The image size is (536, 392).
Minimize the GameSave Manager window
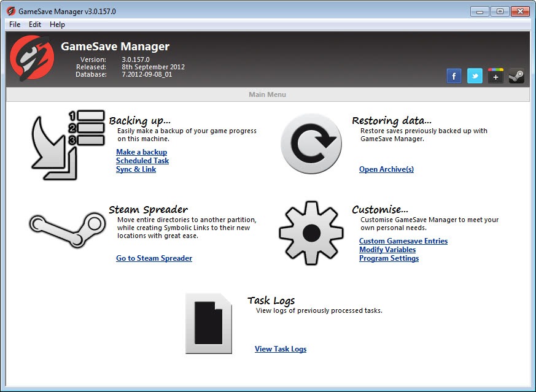point(480,12)
